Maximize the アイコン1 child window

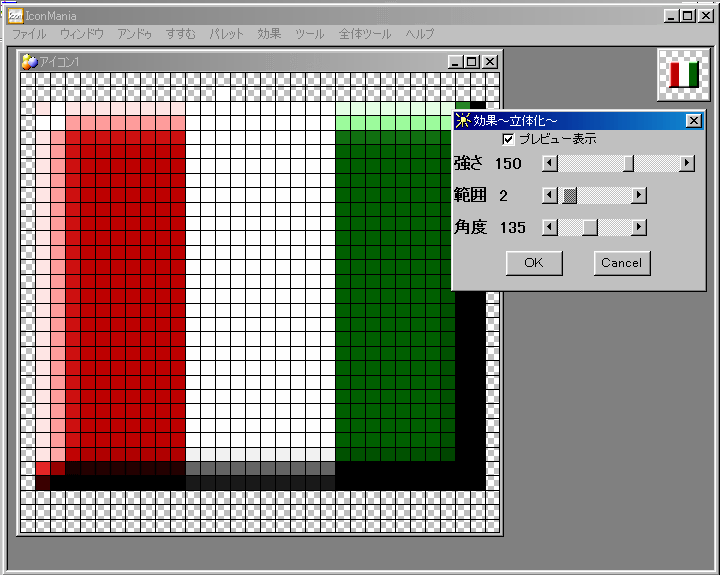(472, 62)
